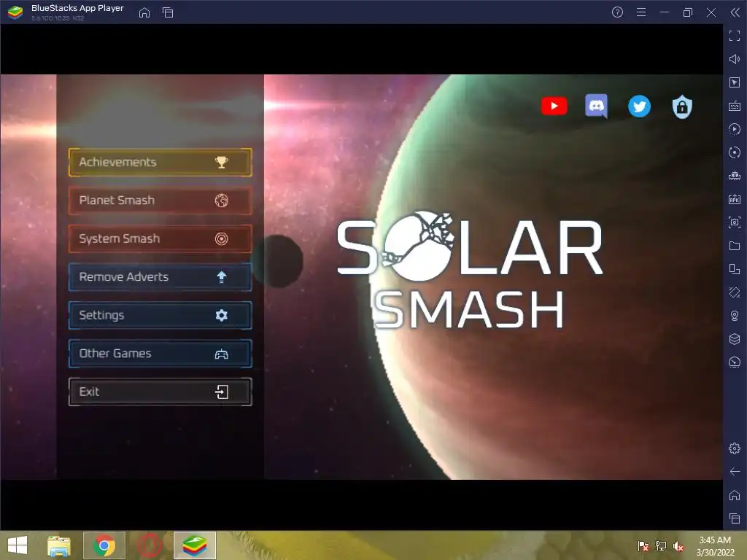Open Opera browser from taskbar
The height and width of the screenshot is (560, 747).
tap(150, 545)
